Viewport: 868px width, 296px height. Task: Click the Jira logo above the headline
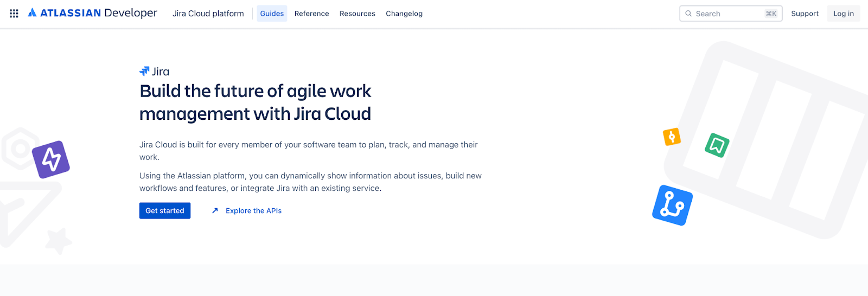pyautogui.click(x=154, y=72)
